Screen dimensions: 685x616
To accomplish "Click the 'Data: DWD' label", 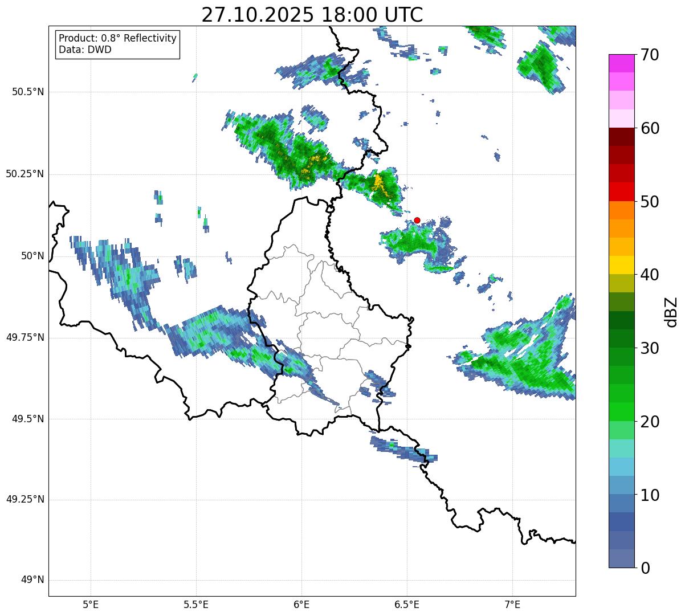I will point(85,50).
